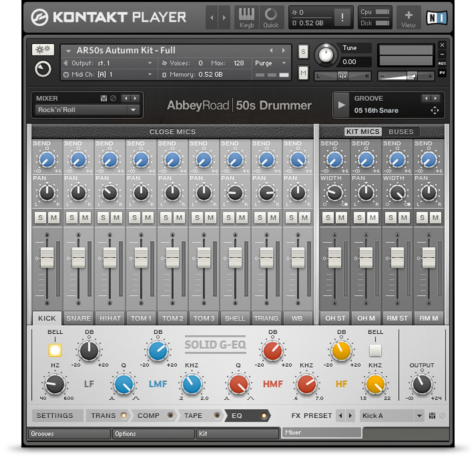Viewport: 476px width, 458px height.
Task: Click the KICK channel volume fader
Action: click(47, 257)
